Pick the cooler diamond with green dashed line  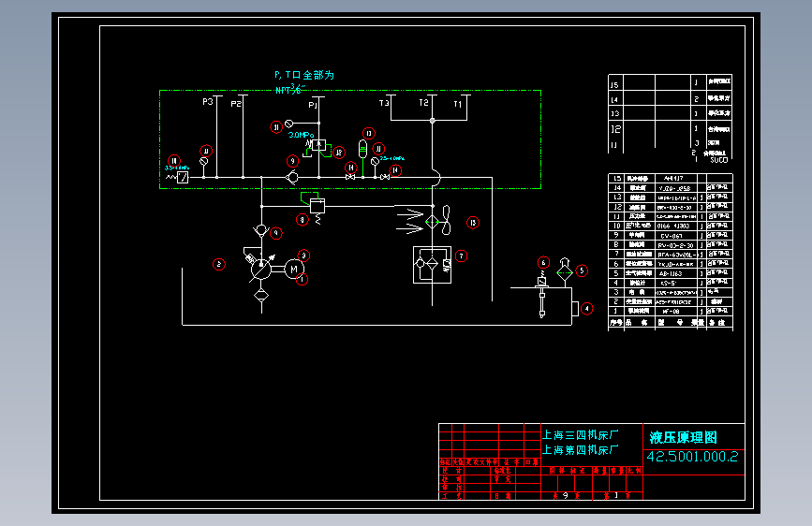[x=432, y=222]
